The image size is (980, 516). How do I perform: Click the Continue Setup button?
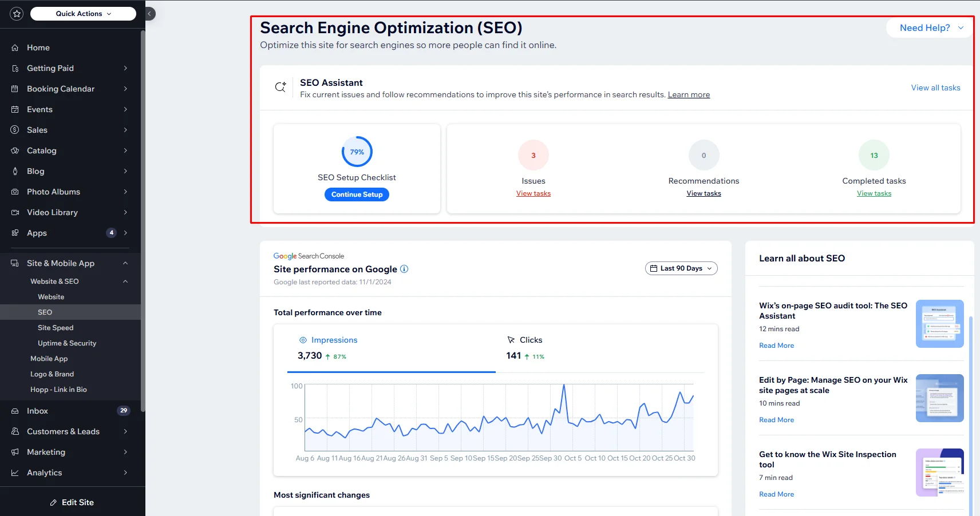click(x=356, y=194)
